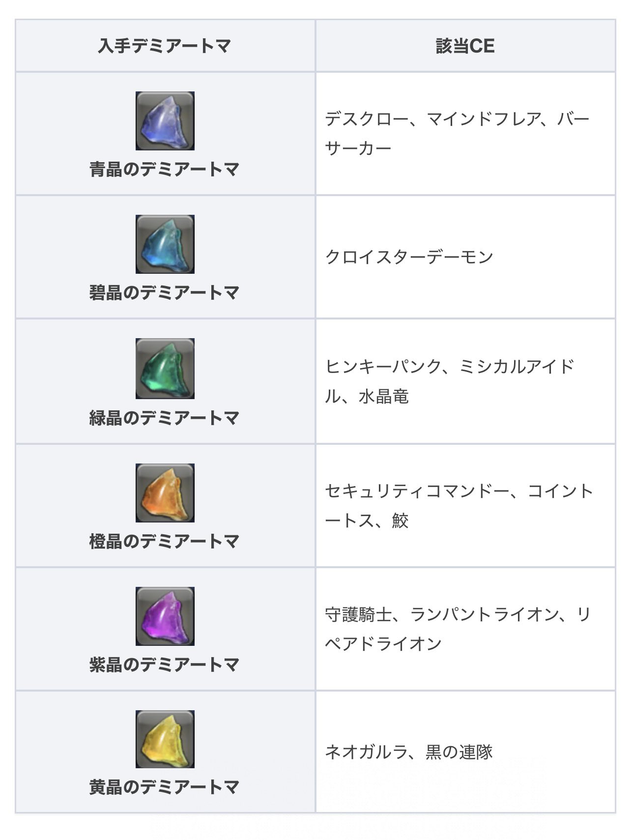Click the 該当CE column header
This screenshot has height=840, width=631.
(x=465, y=46)
